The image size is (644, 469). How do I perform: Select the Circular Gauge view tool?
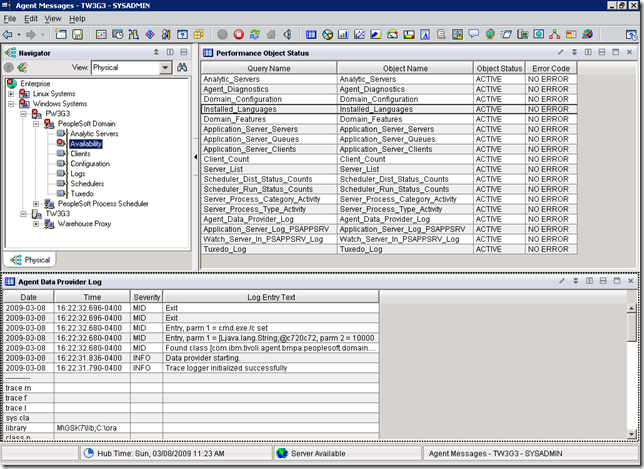392,34
